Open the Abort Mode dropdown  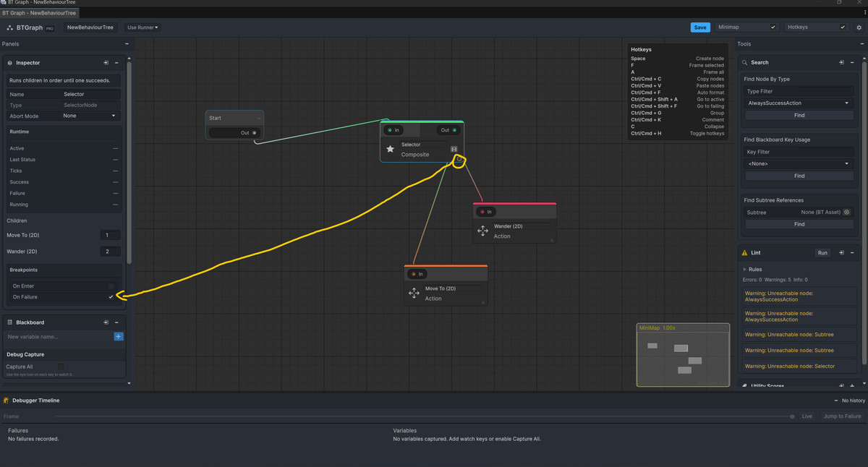click(89, 116)
